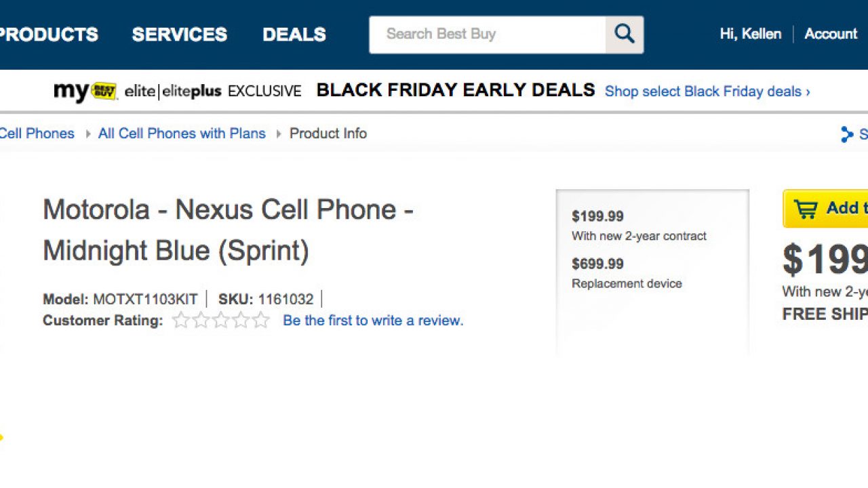
Task: Open the PRODUCTS menu
Action: click(x=47, y=35)
